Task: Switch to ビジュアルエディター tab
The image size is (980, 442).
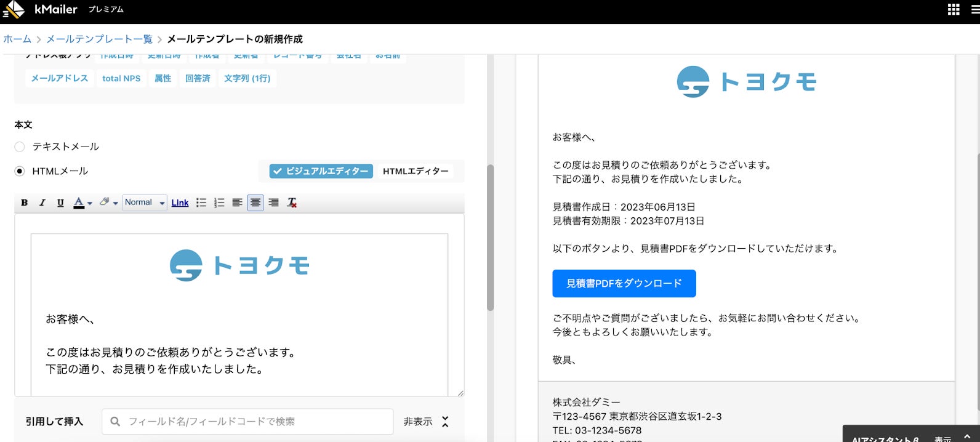Action: click(321, 171)
